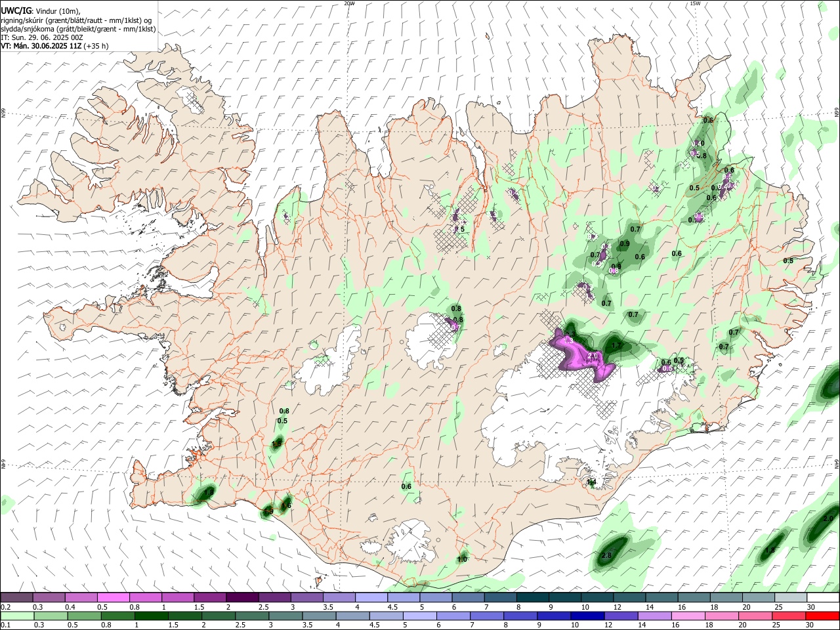Image resolution: width=840 pixels, height=630 pixels.
Task: Pick the bright pink 0.5–0.8 snow legend swatch
Action: 113,597
